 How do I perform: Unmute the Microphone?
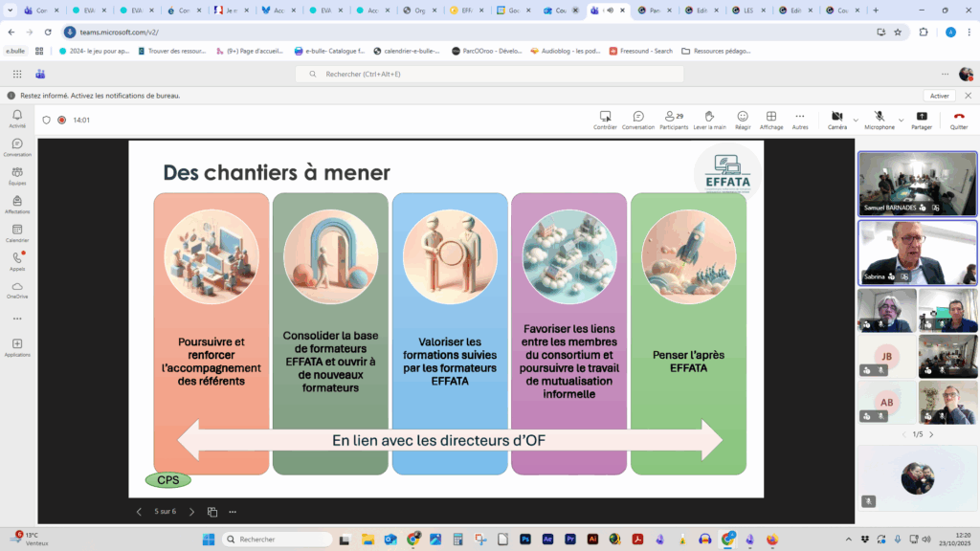pyautogui.click(x=879, y=117)
